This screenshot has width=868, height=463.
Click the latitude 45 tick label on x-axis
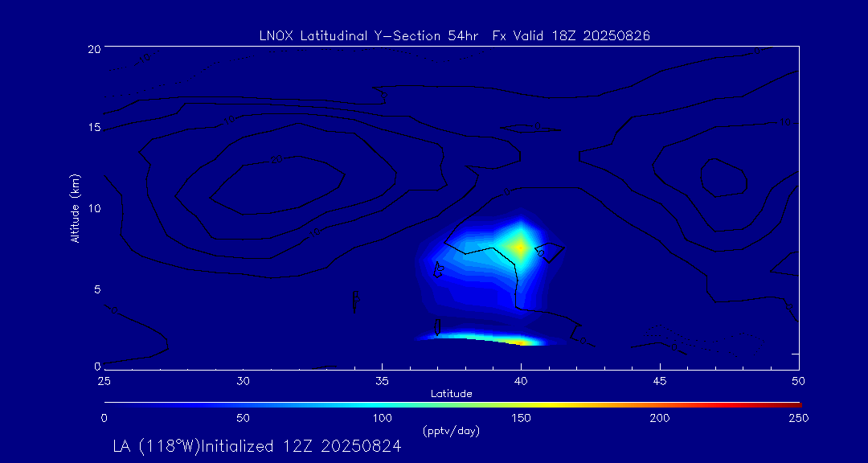(x=660, y=380)
